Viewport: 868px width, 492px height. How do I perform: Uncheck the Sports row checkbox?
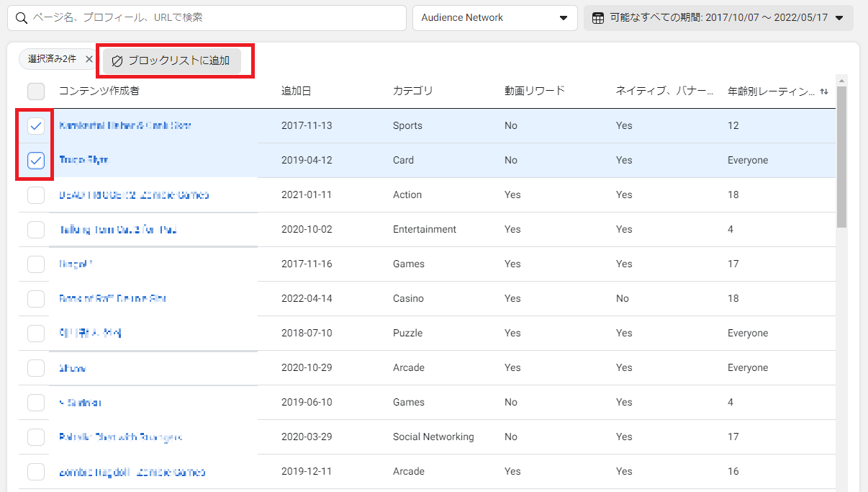(36, 126)
